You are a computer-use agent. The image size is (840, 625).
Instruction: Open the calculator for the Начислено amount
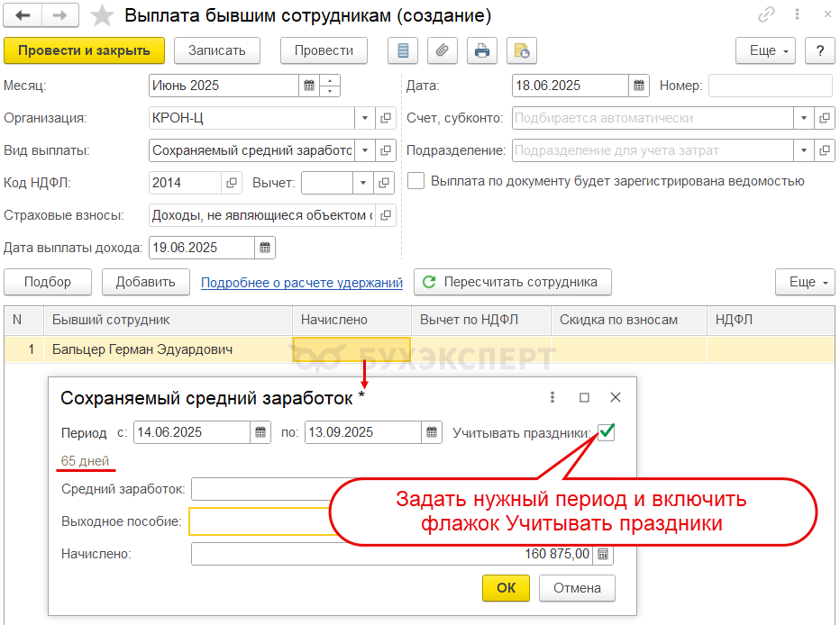603,554
